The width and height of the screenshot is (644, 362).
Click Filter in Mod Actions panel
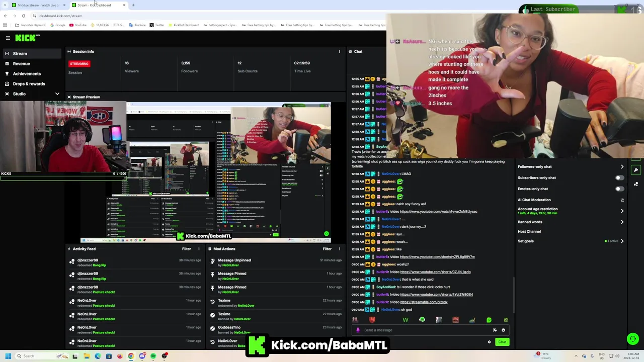[327, 249]
